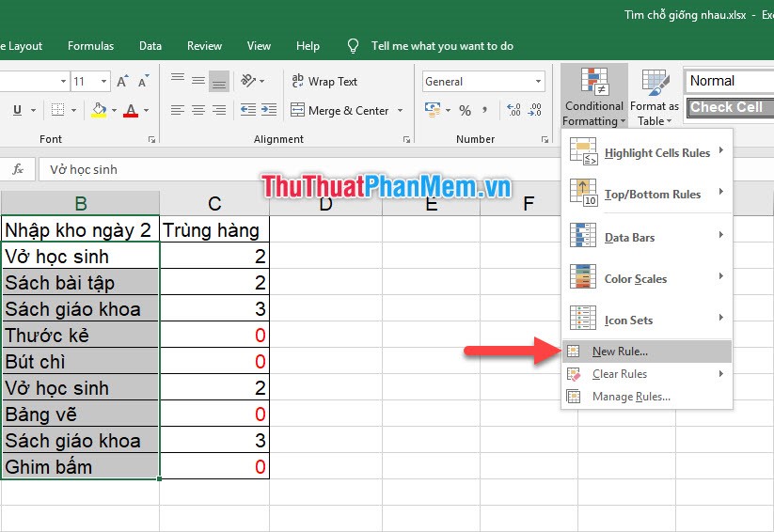Open the font size 11 dropdown
The width and height of the screenshot is (774, 532).
tap(103, 81)
